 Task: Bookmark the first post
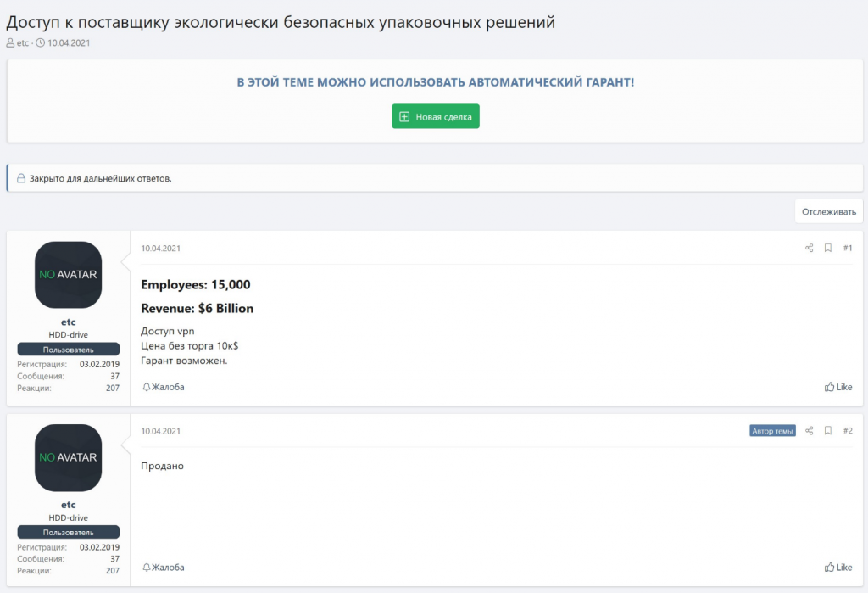tap(827, 248)
